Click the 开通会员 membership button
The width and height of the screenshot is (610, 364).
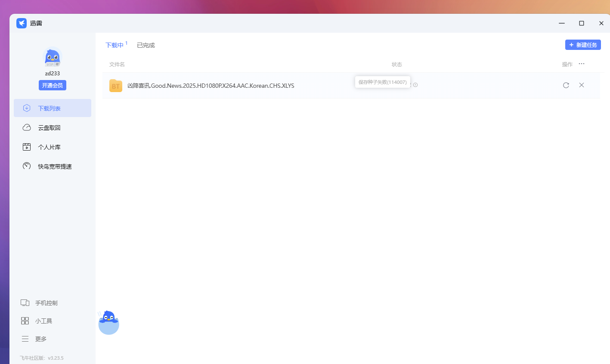(53, 85)
